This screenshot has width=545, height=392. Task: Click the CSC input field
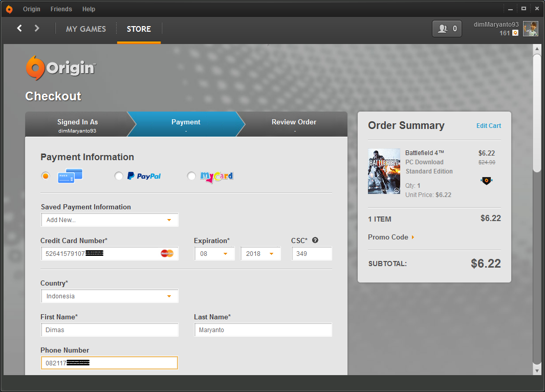coord(312,254)
